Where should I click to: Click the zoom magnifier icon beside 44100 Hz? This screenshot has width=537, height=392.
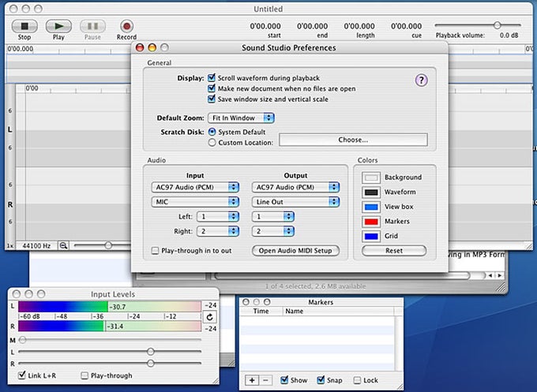point(64,245)
